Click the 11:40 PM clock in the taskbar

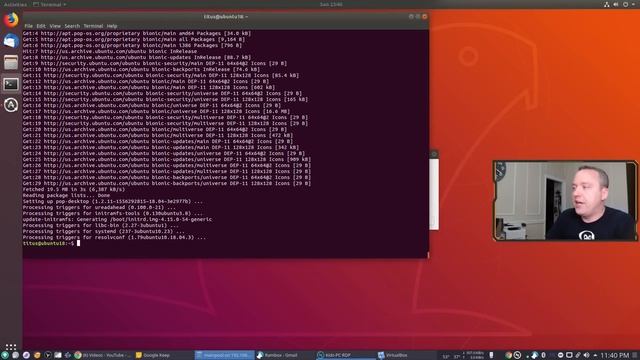(615, 356)
